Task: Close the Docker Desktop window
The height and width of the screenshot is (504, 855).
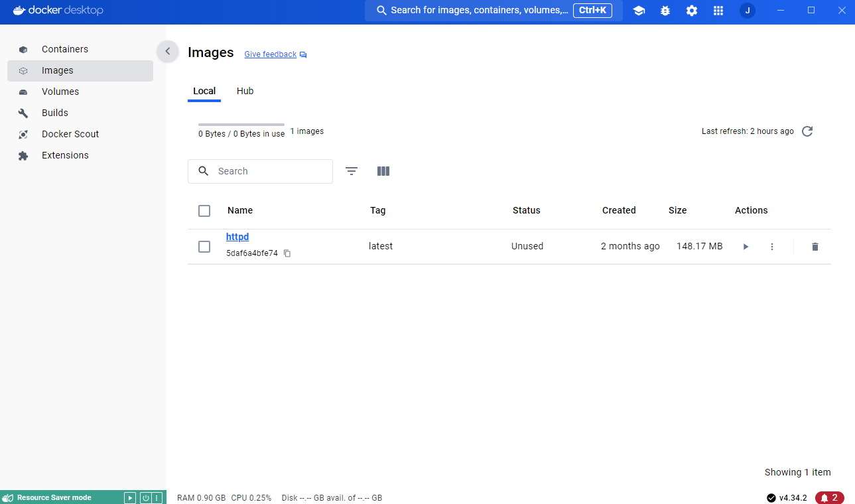Action: [842, 11]
